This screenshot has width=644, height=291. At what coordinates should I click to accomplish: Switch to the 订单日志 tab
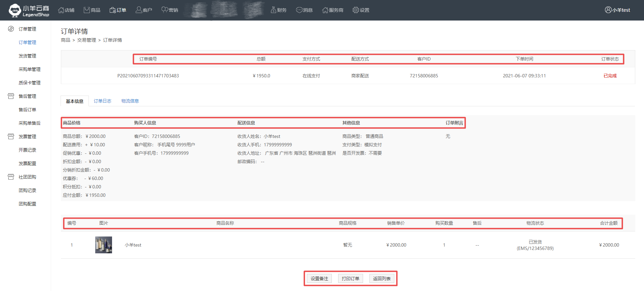[102, 101]
